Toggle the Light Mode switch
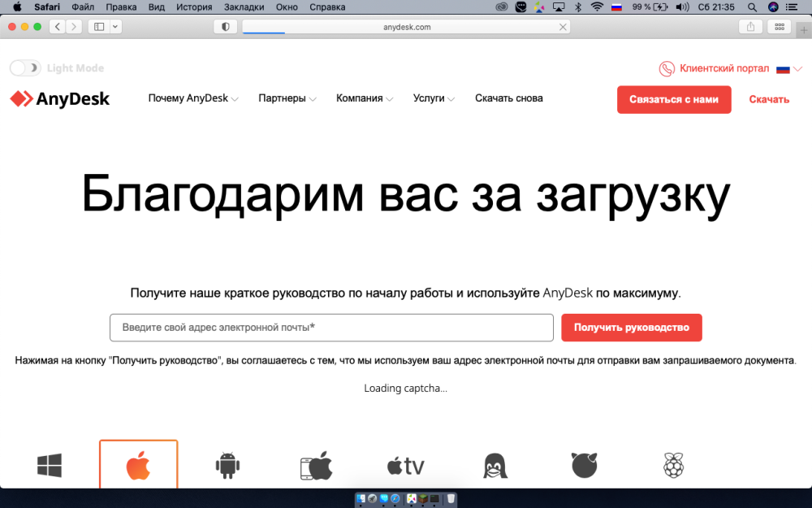 point(25,68)
